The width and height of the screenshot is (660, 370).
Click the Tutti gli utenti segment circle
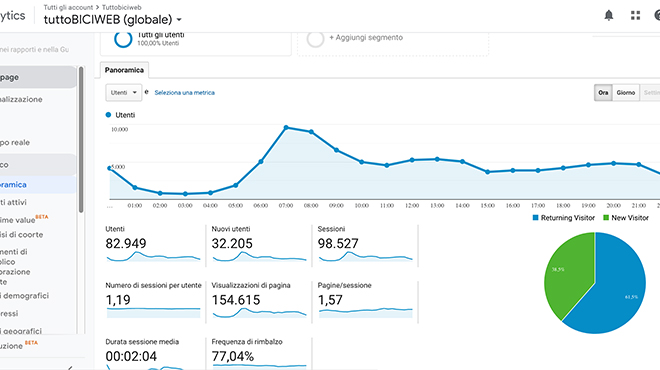tap(123, 39)
